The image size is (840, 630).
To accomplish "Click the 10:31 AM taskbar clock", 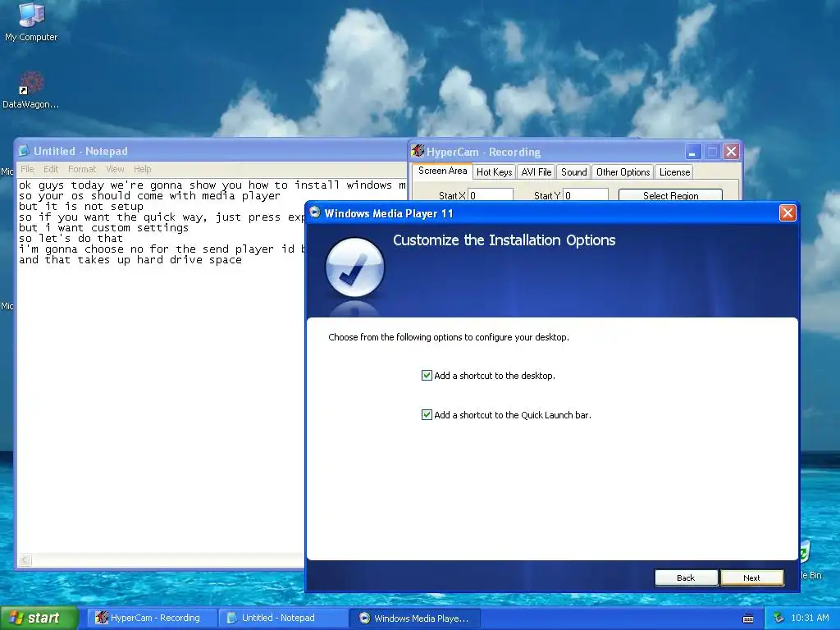I will [810, 618].
